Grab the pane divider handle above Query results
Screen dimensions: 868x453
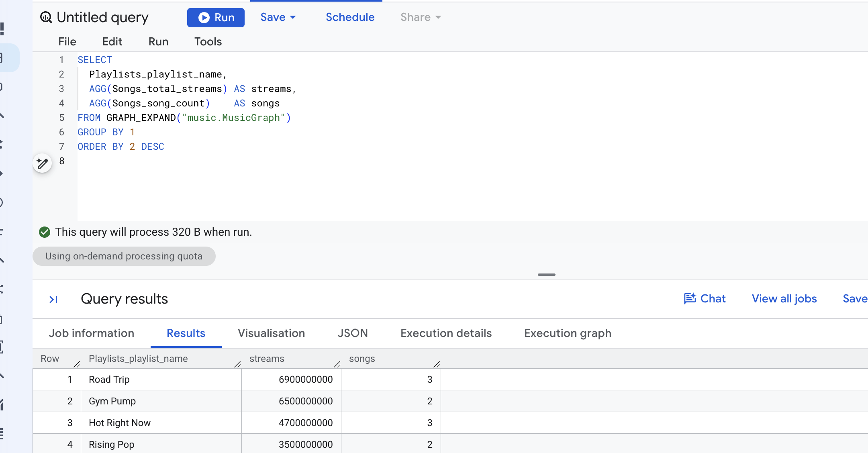[x=546, y=275]
